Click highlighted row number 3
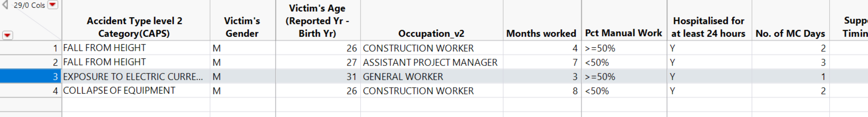This screenshot has width=868, height=117. tap(31, 77)
